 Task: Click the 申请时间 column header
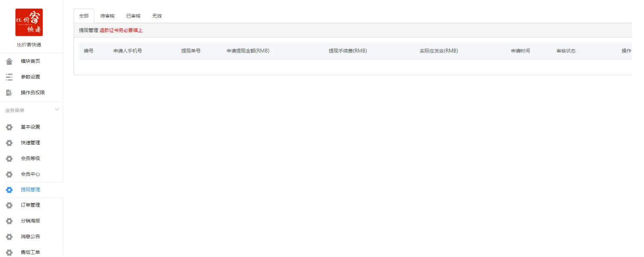pos(521,51)
